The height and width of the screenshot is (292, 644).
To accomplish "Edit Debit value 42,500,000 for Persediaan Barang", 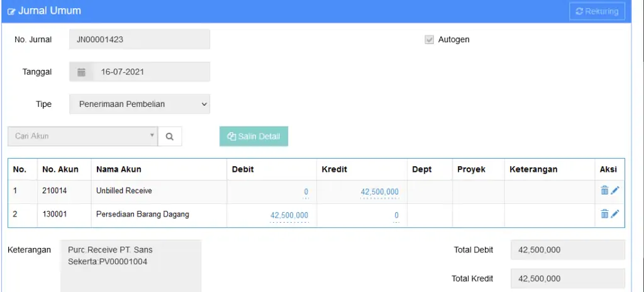I will [x=289, y=215].
